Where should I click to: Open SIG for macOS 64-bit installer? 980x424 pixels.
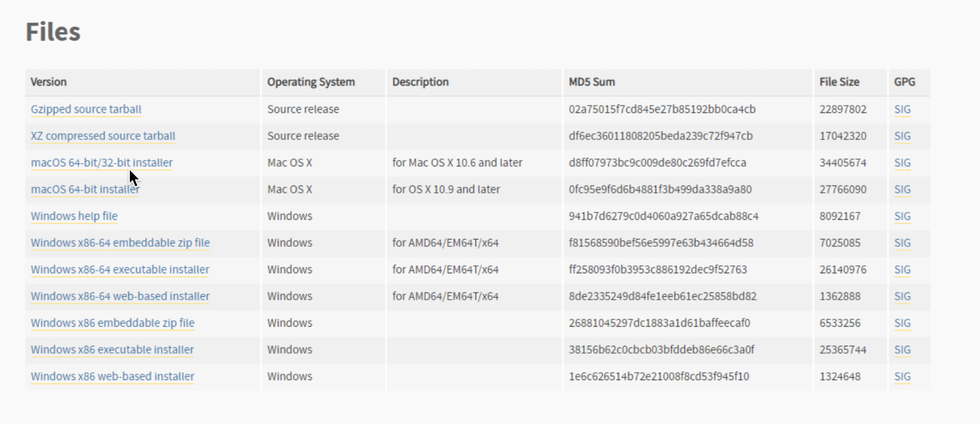[x=902, y=190]
